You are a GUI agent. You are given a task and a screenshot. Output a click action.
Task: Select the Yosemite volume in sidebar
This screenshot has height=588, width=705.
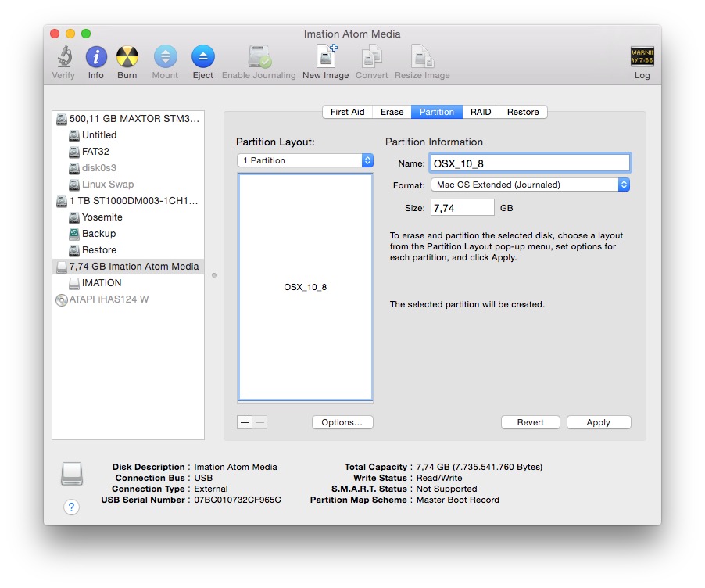[x=102, y=217]
